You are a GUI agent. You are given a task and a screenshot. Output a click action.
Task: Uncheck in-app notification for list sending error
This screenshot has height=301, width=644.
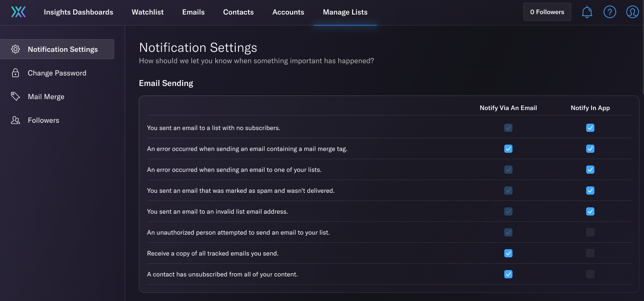click(590, 170)
